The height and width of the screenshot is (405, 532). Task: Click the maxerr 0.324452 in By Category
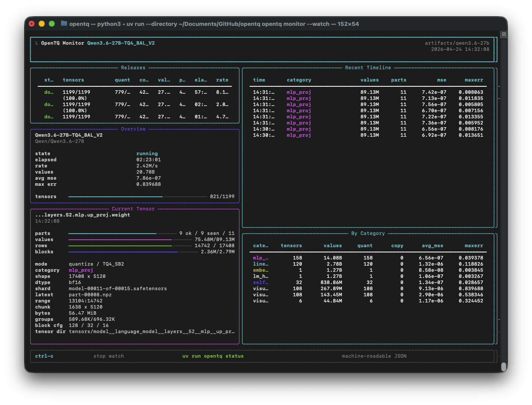tap(471, 301)
